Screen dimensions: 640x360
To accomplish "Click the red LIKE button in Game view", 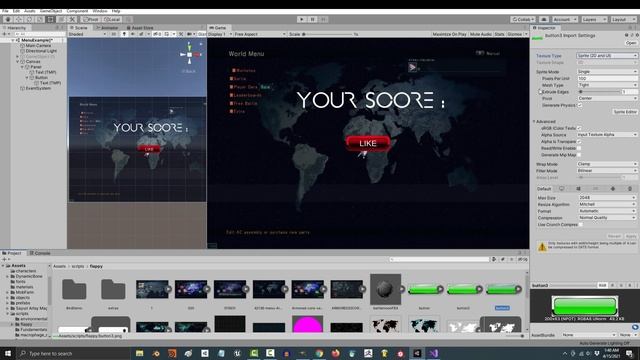I will coord(368,143).
